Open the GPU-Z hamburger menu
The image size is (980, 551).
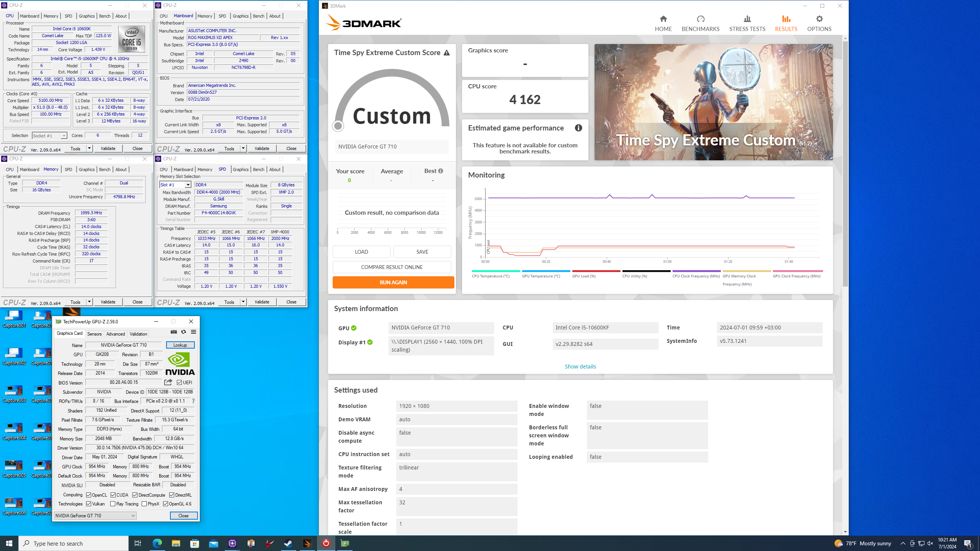point(193,332)
